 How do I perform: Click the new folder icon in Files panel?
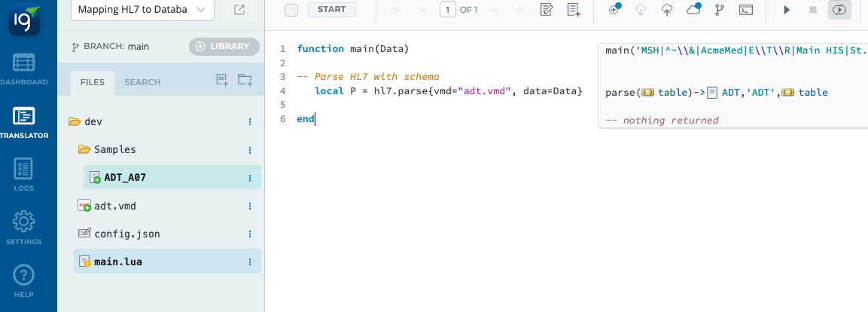point(245,81)
